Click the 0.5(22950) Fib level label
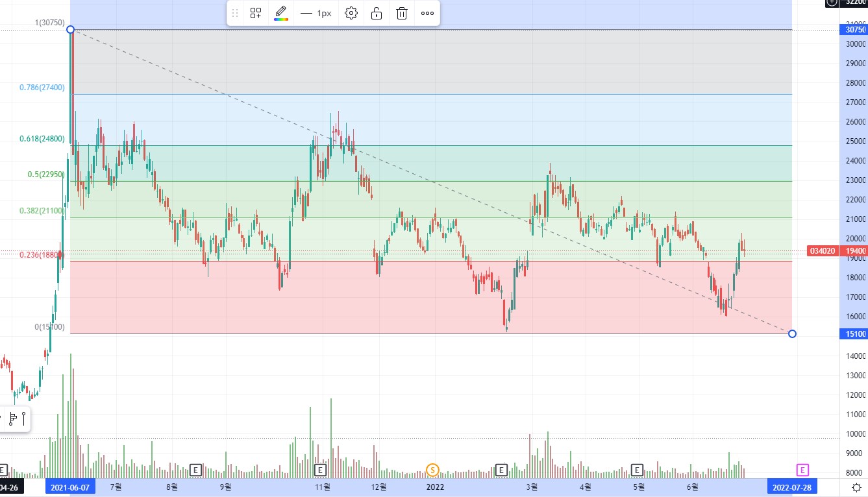The height and width of the screenshot is (497, 868). (46, 174)
